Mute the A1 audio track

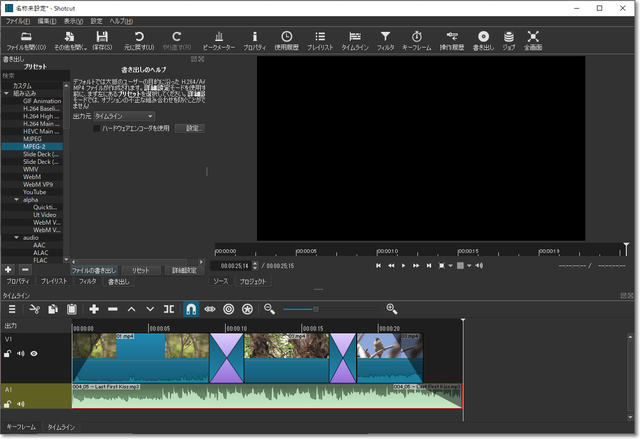click(x=20, y=404)
